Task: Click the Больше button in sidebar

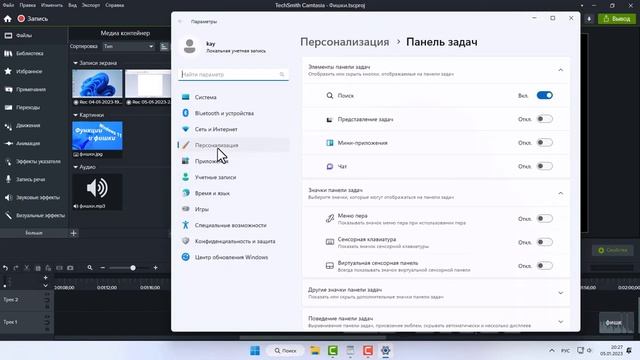Action: tap(33, 233)
